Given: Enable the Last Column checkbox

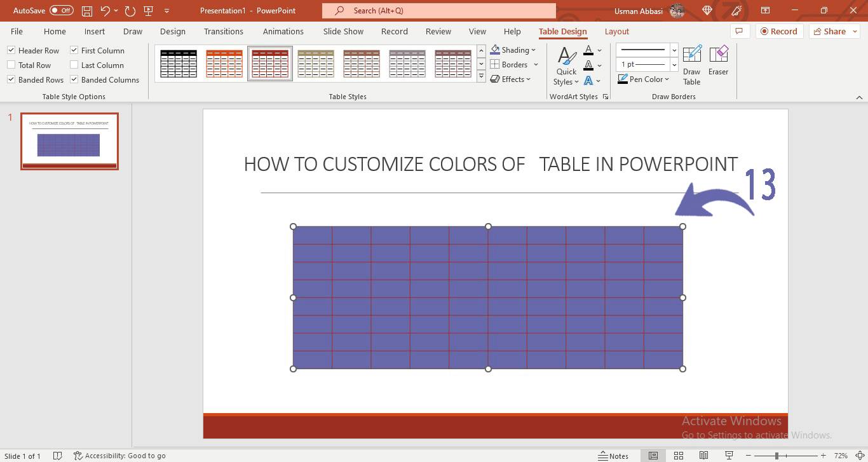Looking at the screenshot, I should [x=74, y=65].
